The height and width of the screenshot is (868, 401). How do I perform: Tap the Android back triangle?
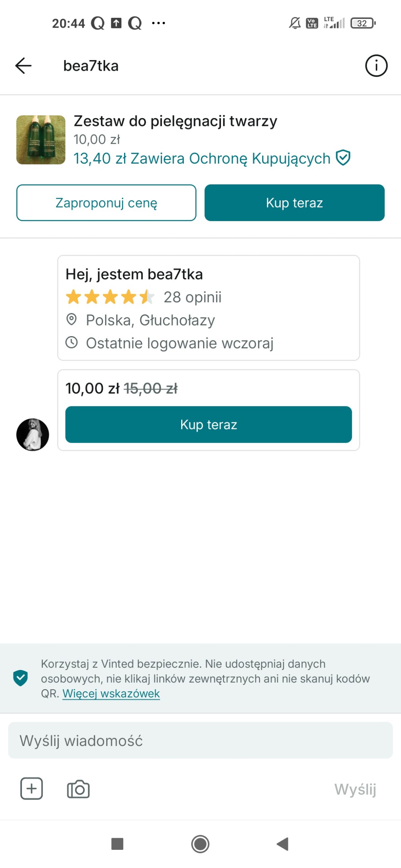tap(283, 844)
